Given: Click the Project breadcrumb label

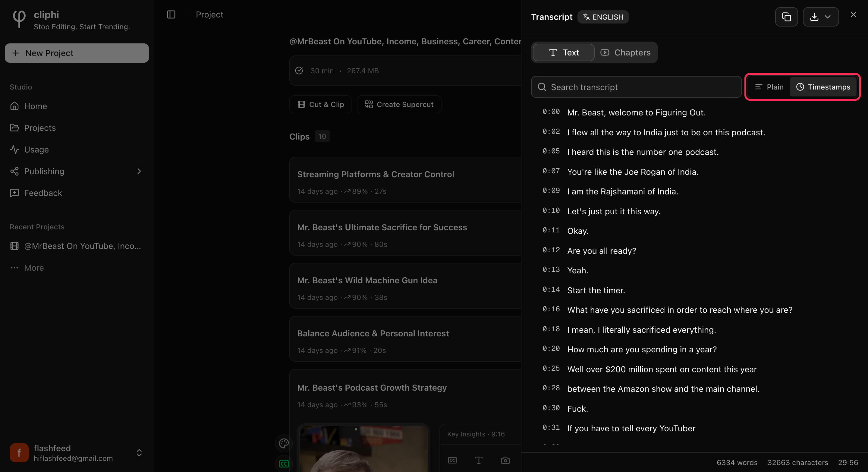Looking at the screenshot, I should tap(209, 14).
